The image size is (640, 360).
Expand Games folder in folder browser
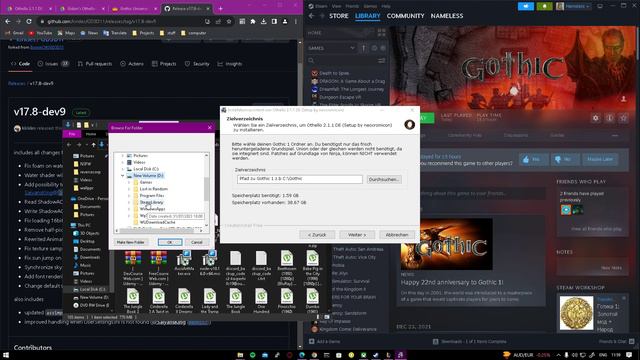[x=129, y=182]
